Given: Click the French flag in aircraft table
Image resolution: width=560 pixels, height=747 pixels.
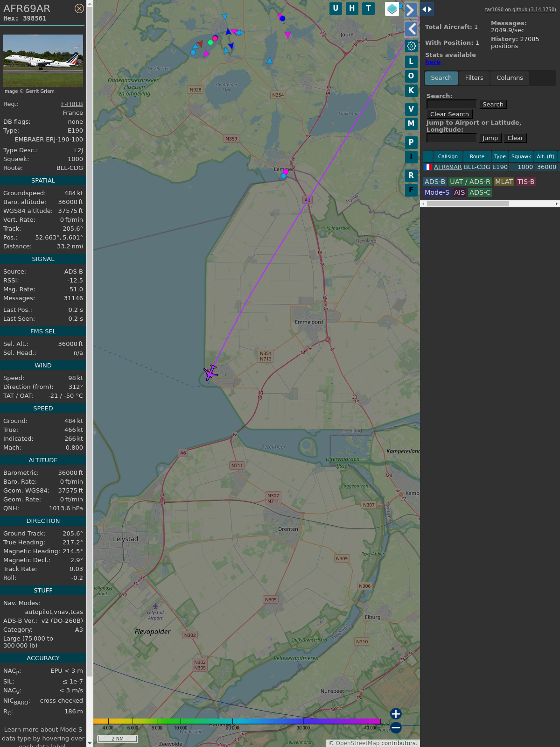Looking at the screenshot, I should [x=428, y=167].
